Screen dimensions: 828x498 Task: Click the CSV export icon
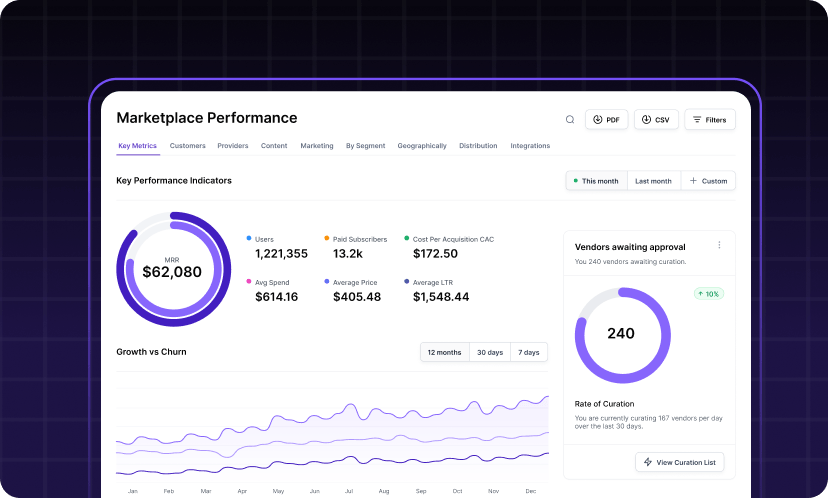[646, 120]
